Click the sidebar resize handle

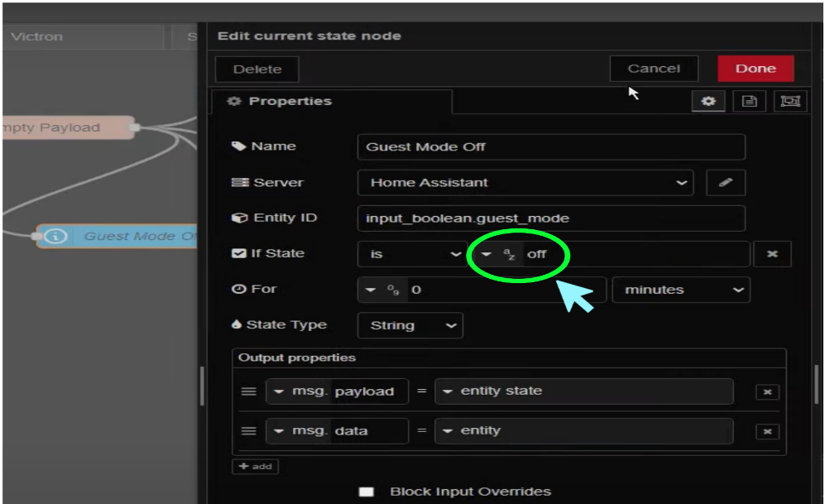click(x=202, y=386)
